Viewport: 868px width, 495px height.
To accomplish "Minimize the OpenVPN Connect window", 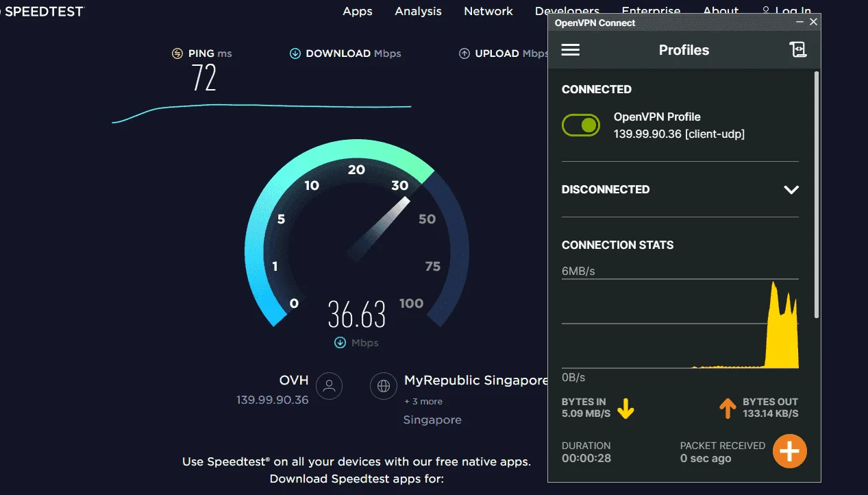I will (799, 22).
